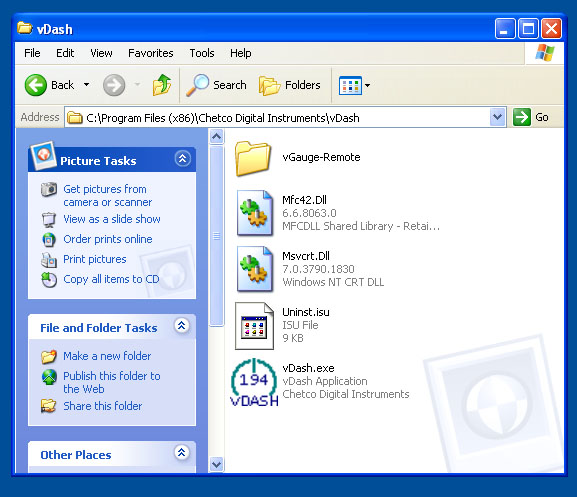Image resolution: width=577 pixels, height=497 pixels.
Task: Open the Search pane
Action: [x=216, y=85]
